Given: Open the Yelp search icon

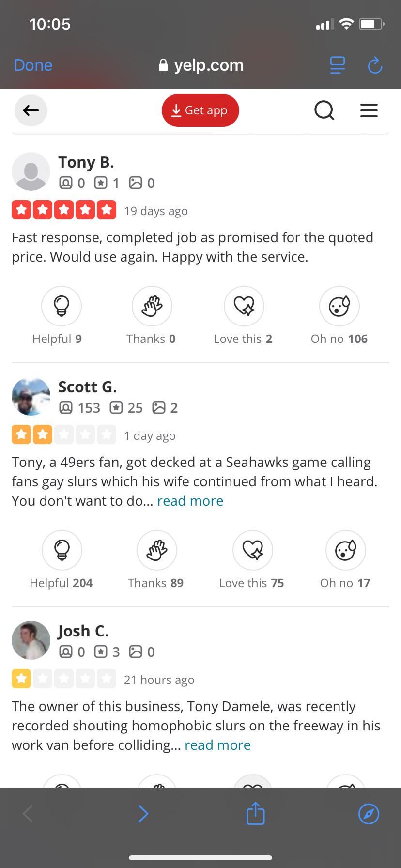Looking at the screenshot, I should pyautogui.click(x=324, y=110).
